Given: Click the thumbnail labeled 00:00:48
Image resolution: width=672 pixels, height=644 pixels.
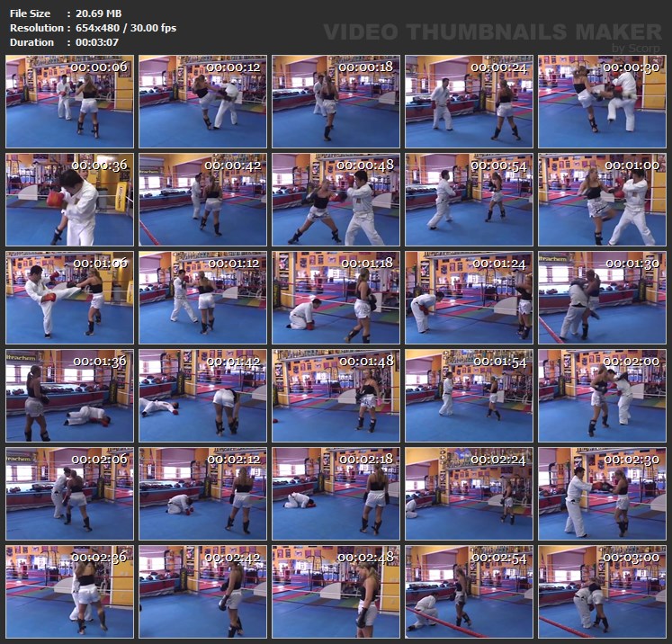Looking at the screenshot, I should pos(336,200).
